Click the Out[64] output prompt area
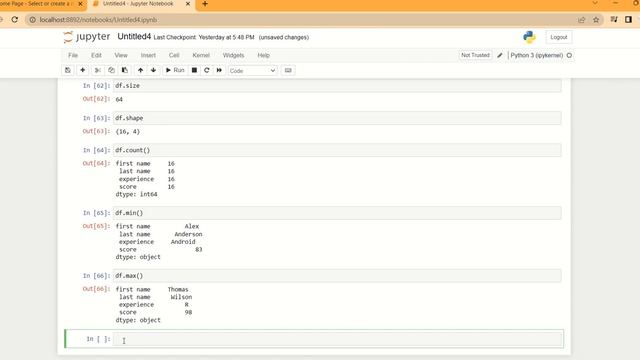Viewport: 640px width, 360px height. pyautogui.click(x=96, y=163)
